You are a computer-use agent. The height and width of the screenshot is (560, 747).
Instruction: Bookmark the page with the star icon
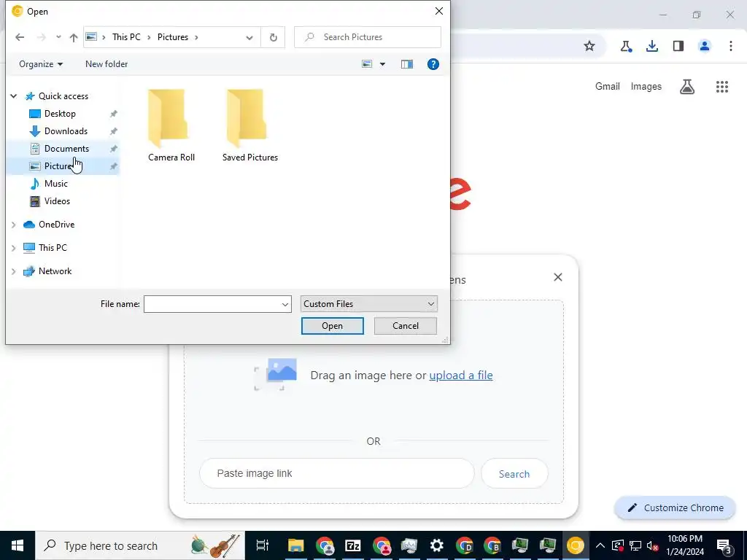coord(589,46)
